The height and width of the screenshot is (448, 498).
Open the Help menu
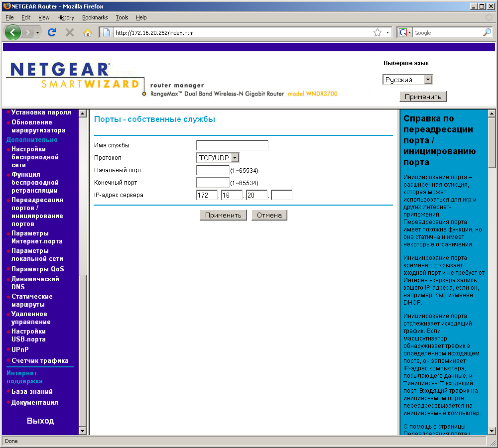[141, 17]
